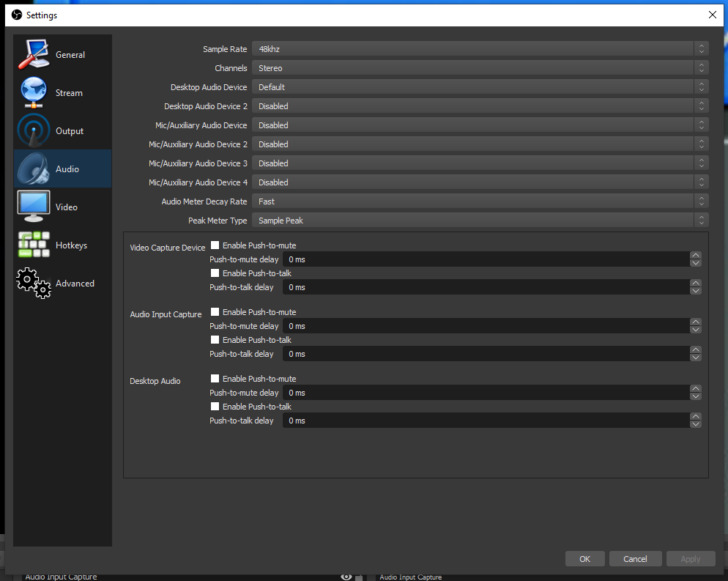This screenshot has height=581, width=728.
Task: Open Desktop Audio Device dropdown showing Default
Action: coord(480,87)
